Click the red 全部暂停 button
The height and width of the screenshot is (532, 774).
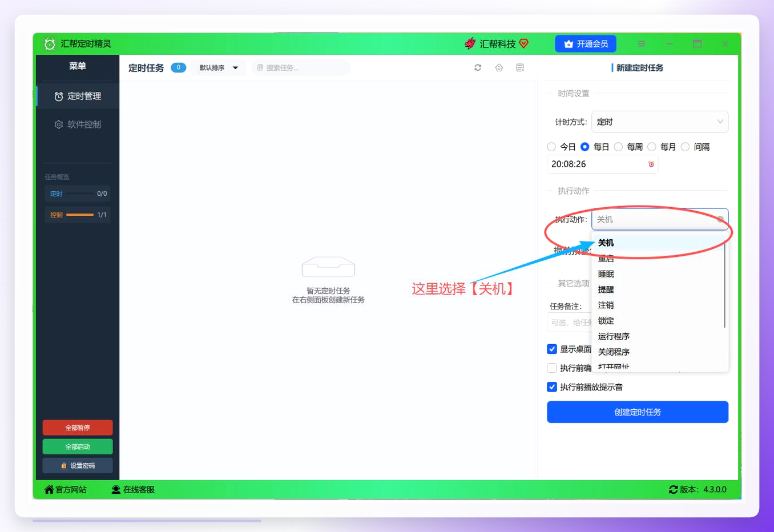78,428
